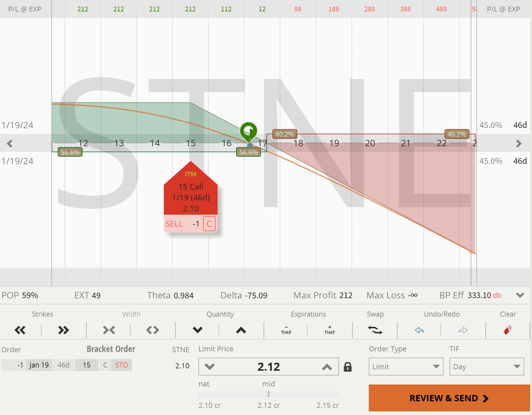
Task: Click the left 40.2% probability tag
Action: click(x=285, y=134)
